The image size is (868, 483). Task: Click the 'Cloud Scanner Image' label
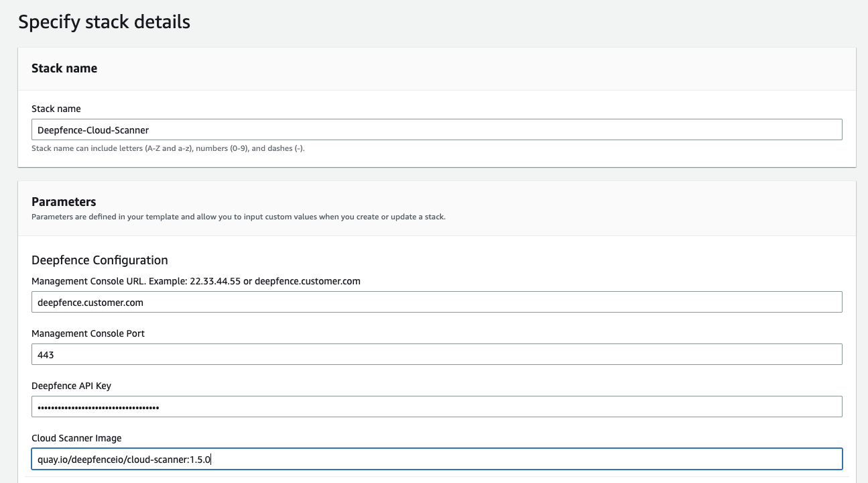(x=76, y=438)
